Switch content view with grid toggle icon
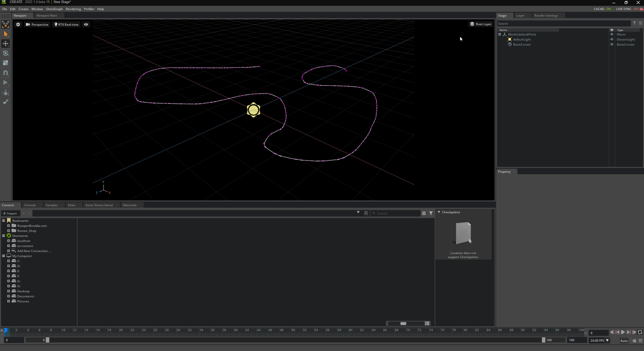This screenshot has width=644, height=351. pos(427,323)
